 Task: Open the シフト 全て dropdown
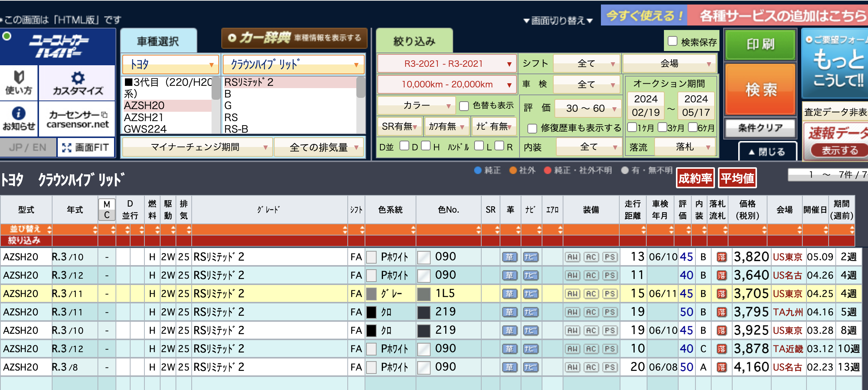pyautogui.click(x=587, y=64)
